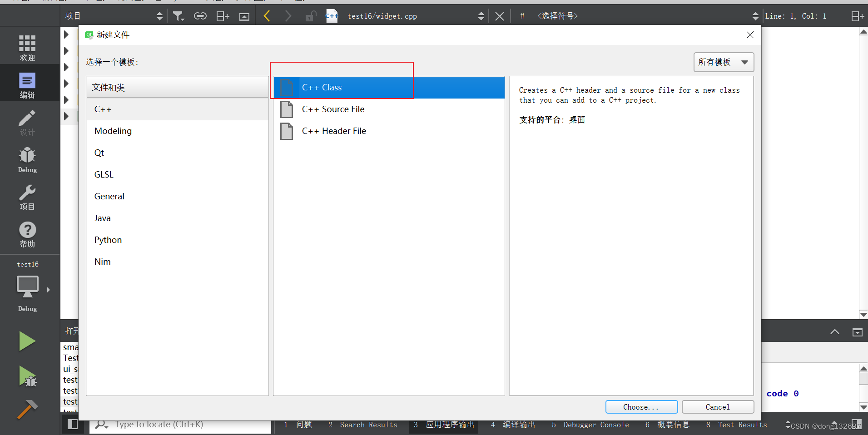Open the output pane selector arrows
Viewport: 868px width, 435px height.
coord(788,425)
